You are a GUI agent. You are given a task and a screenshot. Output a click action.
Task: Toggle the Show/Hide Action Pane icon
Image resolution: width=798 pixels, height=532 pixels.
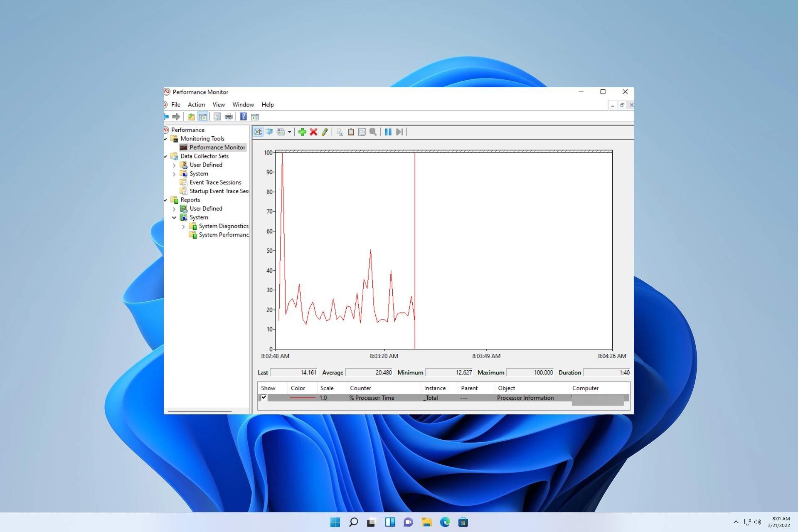(255, 117)
